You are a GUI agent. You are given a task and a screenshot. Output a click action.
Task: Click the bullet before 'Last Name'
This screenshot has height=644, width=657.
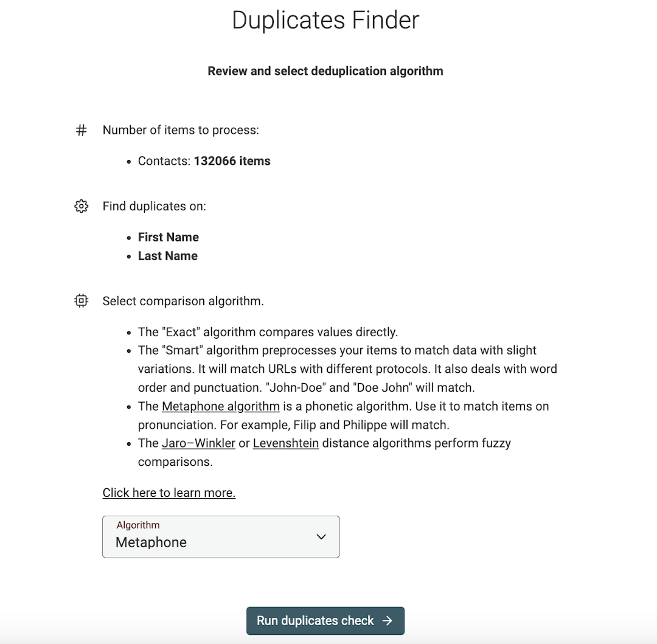128,256
